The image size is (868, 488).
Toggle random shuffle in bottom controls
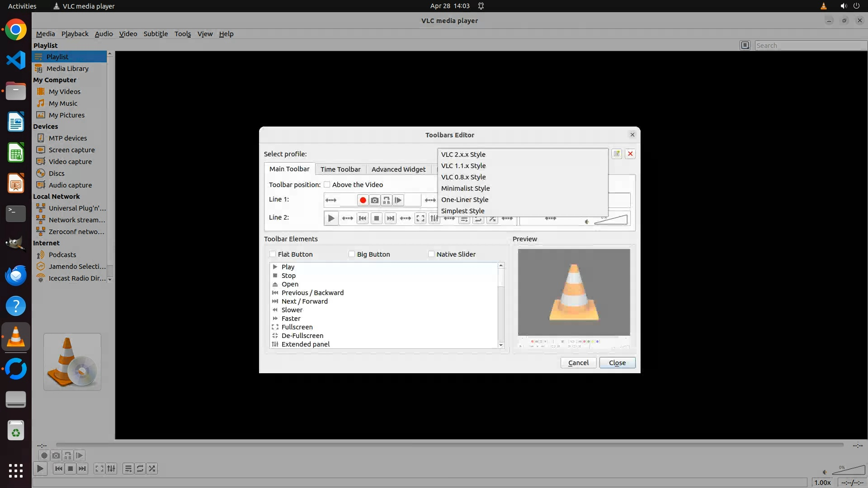coord(152,469)
